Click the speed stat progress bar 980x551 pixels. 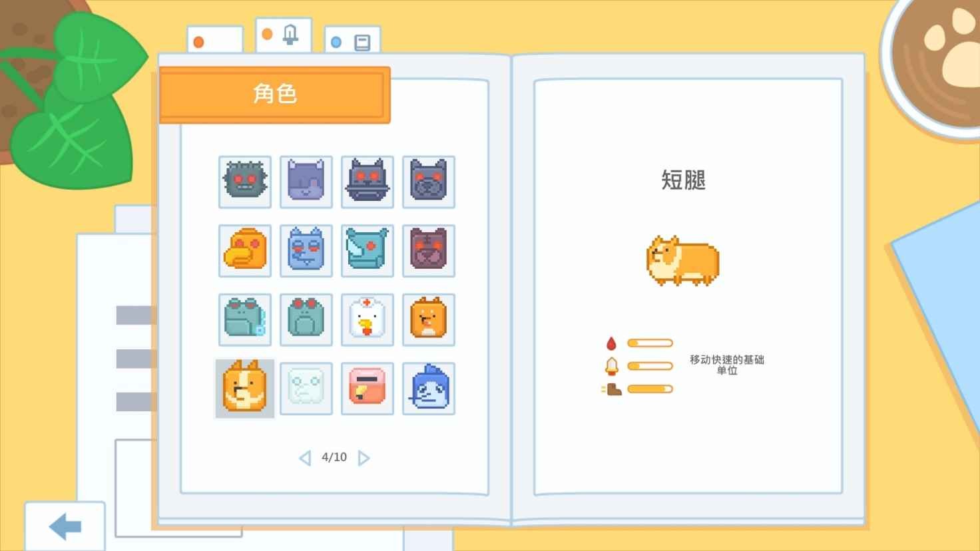click(x=650, y=389)
